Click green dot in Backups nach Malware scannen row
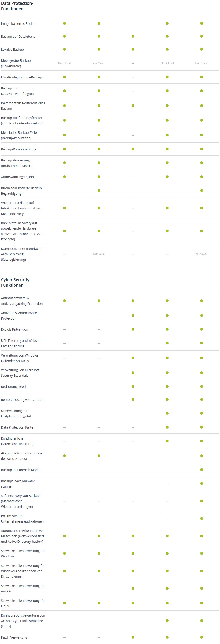 [202, 483]
